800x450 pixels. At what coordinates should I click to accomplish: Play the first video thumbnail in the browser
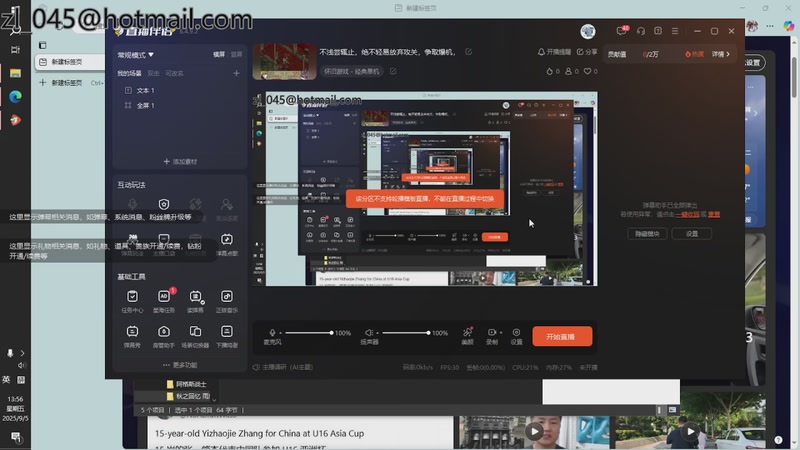pos(534,432)
